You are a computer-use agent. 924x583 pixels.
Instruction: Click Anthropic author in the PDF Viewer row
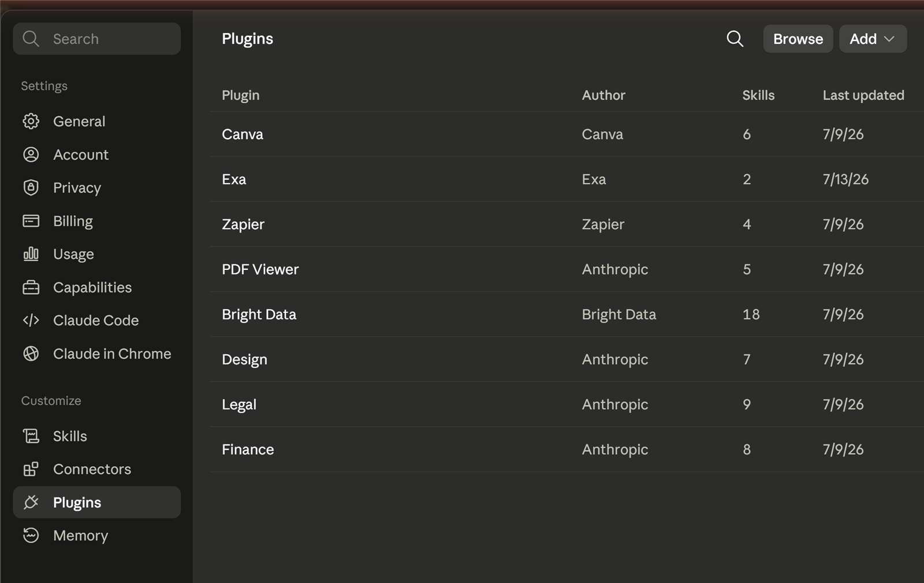(615, 269)
